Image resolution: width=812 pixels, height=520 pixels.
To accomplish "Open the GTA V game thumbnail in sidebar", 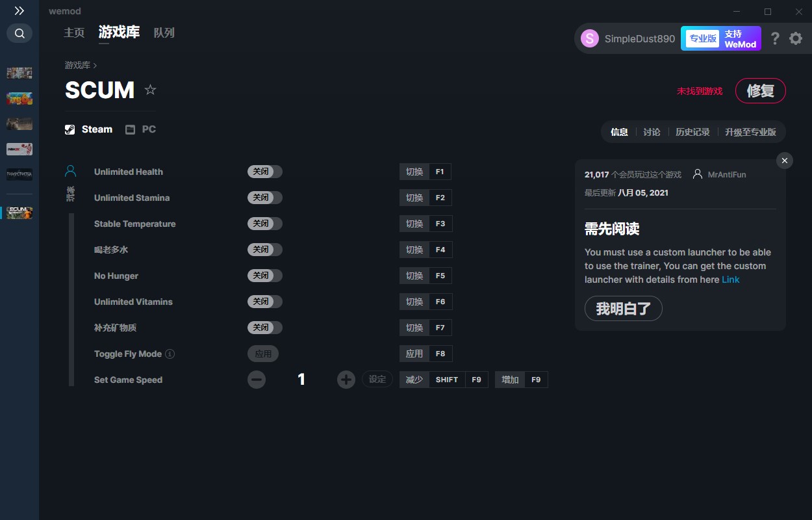I will pos(19,72).
